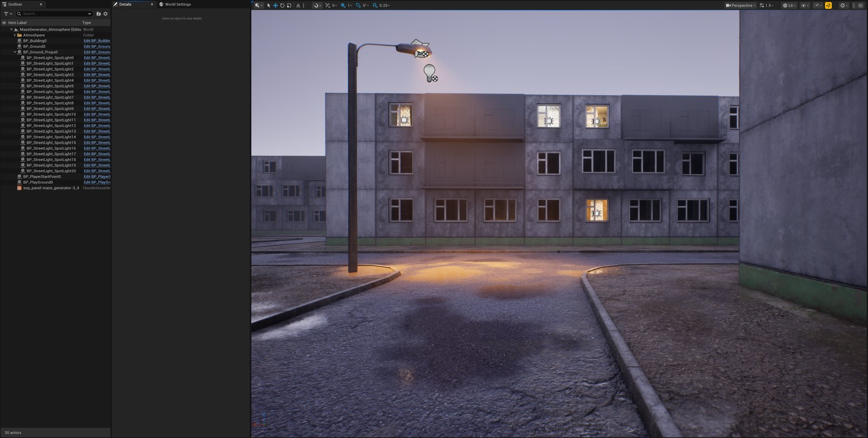Collapse BP_Ground_Props0 children

click(x=15, y=52)
